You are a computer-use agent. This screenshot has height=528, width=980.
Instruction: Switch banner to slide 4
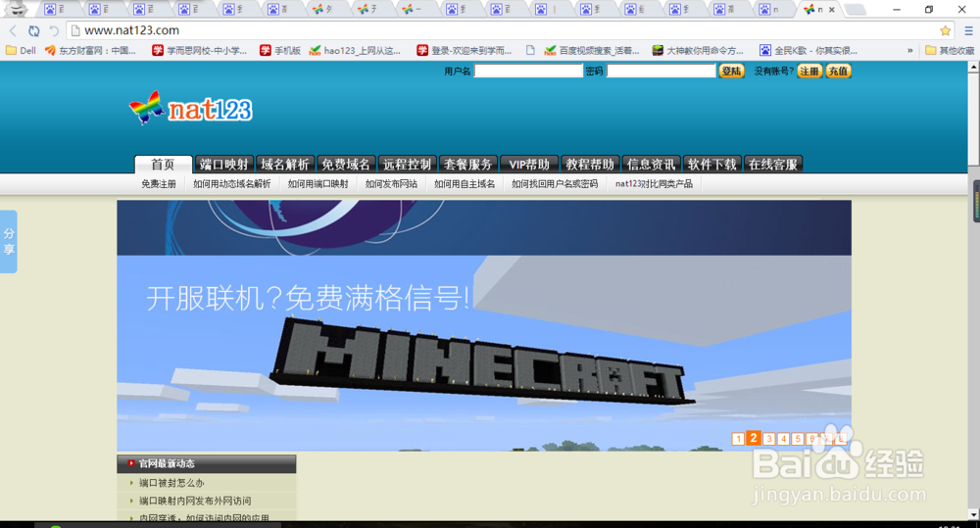click(x=783, y=439)
